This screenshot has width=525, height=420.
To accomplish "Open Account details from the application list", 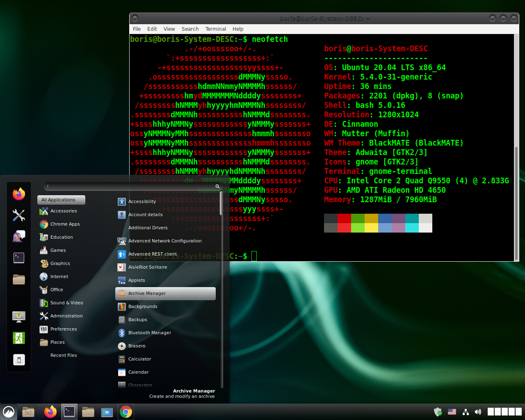I will coord(166,215).
